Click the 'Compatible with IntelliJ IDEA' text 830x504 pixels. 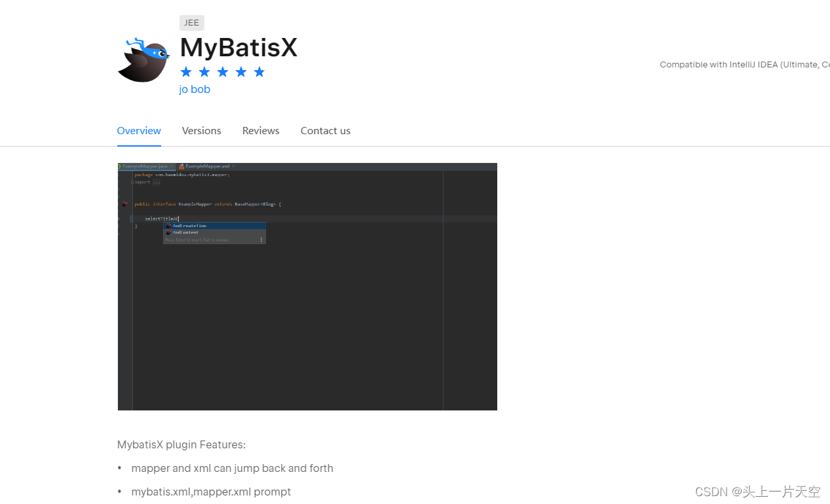(x=745, y=64)
